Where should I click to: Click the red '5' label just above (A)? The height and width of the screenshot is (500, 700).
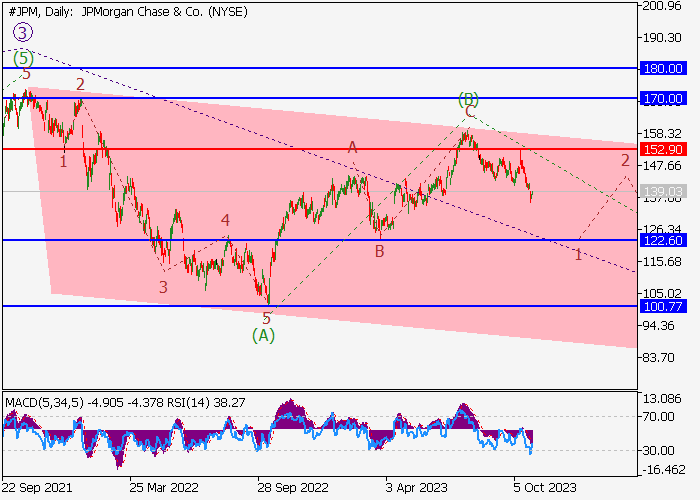pyautogui.click(x=267, y=318)
